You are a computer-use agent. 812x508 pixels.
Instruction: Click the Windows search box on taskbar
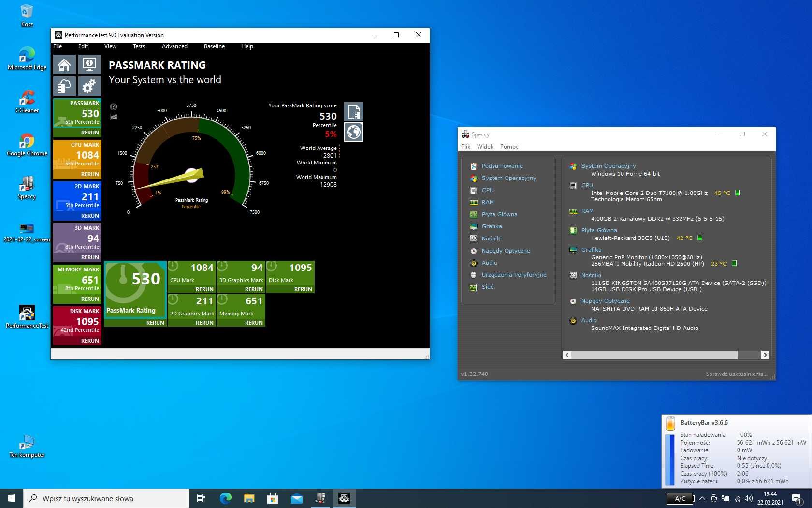(x=106, y=498)
